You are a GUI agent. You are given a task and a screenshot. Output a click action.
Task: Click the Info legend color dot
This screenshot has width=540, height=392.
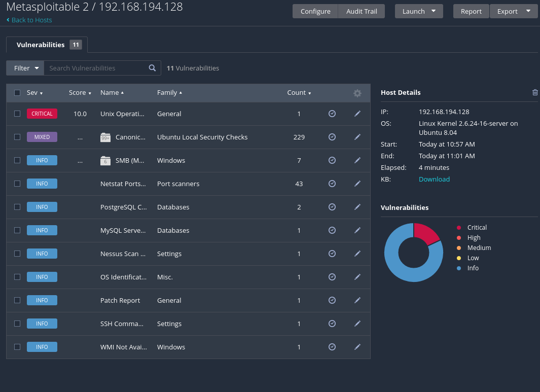tap(459, 268)
